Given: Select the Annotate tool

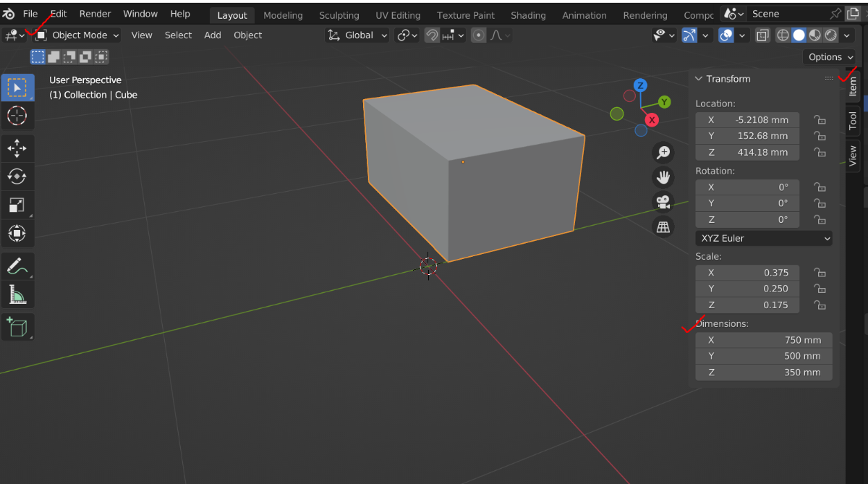Looking at the screenshot, I should 17,266.
